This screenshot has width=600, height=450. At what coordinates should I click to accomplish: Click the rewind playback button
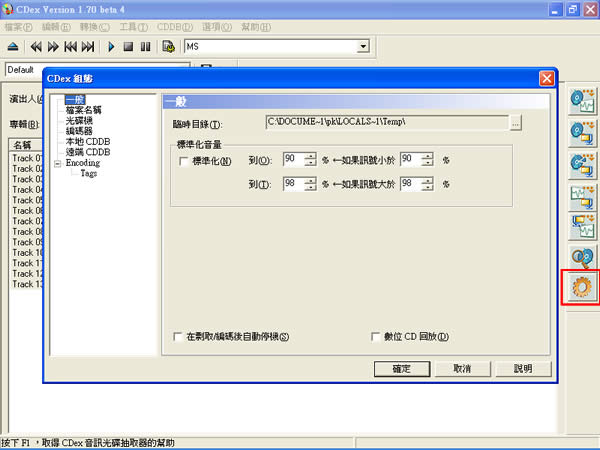[36, 47]
